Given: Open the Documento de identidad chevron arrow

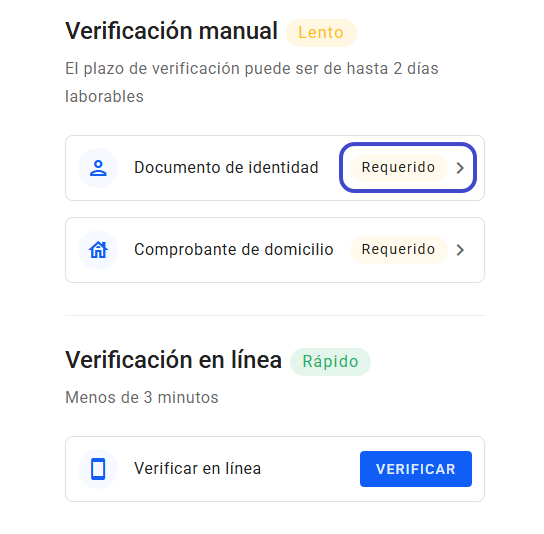Looking at the screenshot, I should coord(460,168).
